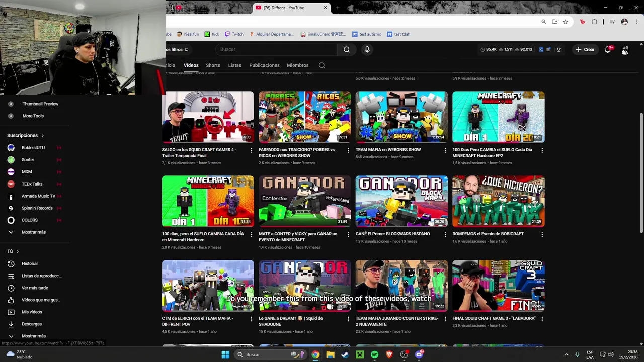The height and width of the screenshot is (362, 644).
Task: Open the RobleisIUTU subscription
Action: coord(34,148)
